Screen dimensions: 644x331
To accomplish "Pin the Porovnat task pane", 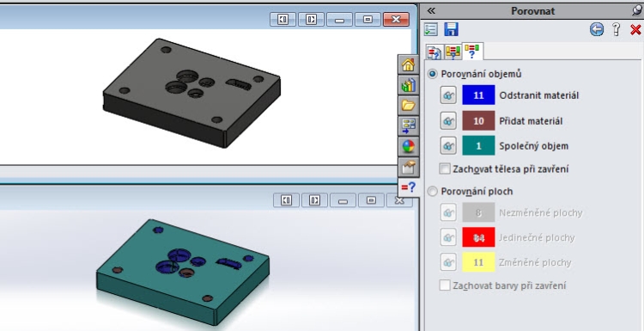I will [x=637, y=10].
